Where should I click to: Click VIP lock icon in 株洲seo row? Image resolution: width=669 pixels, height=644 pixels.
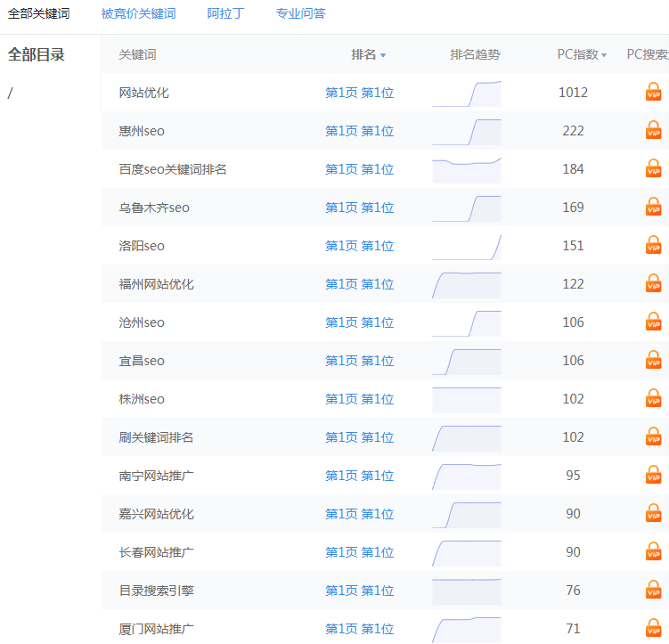654,398
